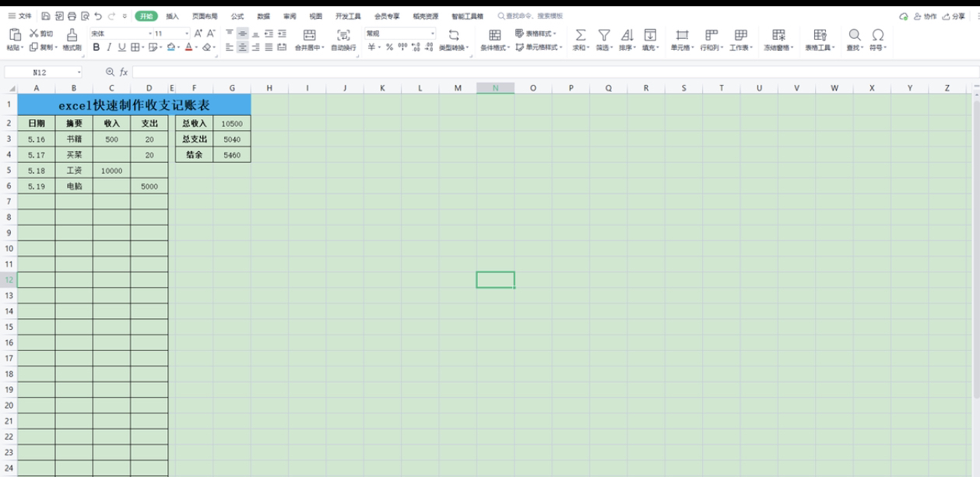Undo the last action
980x477 pixels.
pos(97,16)
